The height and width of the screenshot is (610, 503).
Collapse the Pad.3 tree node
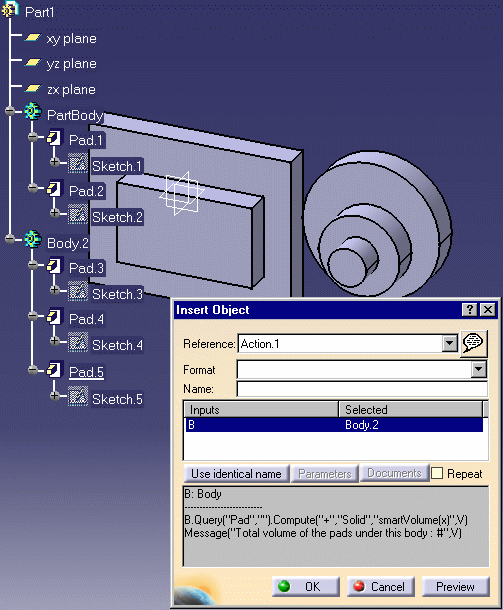pyautogui.click(x=33, y=265)
